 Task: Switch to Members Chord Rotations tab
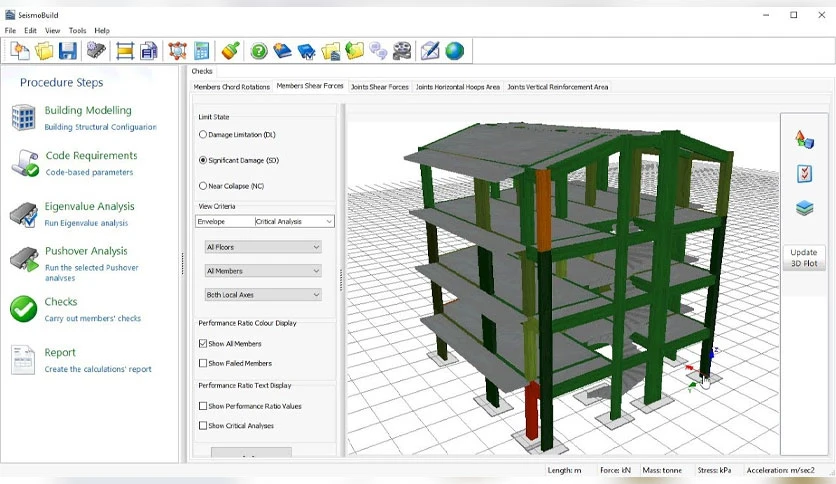point(231,87)
